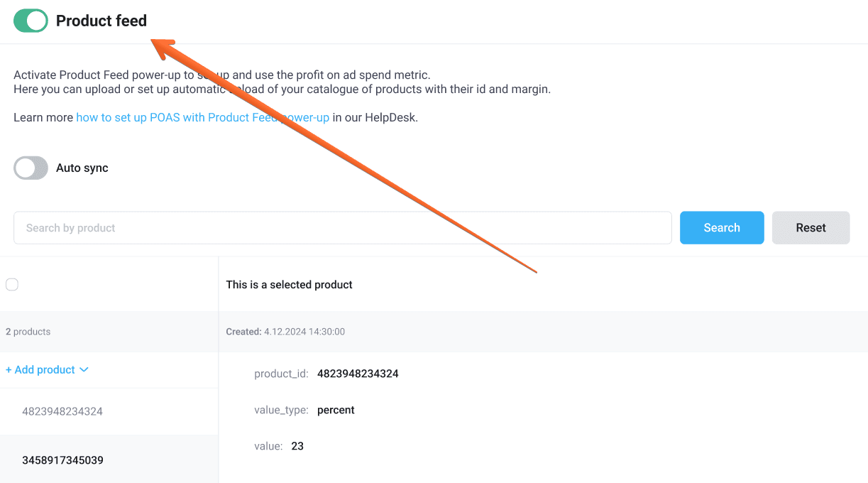
Task: Click the Search by product input field
Action: [343, 227]
